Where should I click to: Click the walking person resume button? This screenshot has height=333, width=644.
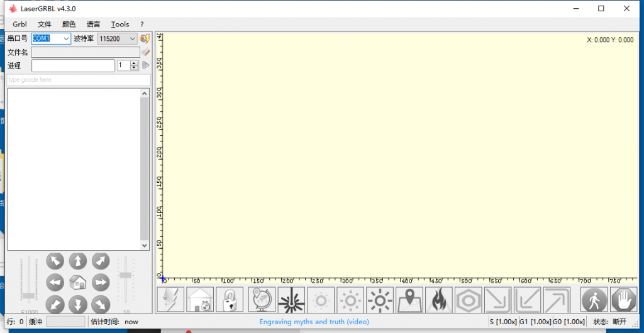tap(594, 300)
